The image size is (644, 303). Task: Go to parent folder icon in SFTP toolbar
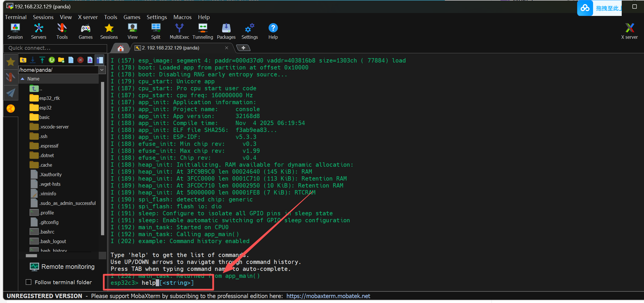pos(23,60)
